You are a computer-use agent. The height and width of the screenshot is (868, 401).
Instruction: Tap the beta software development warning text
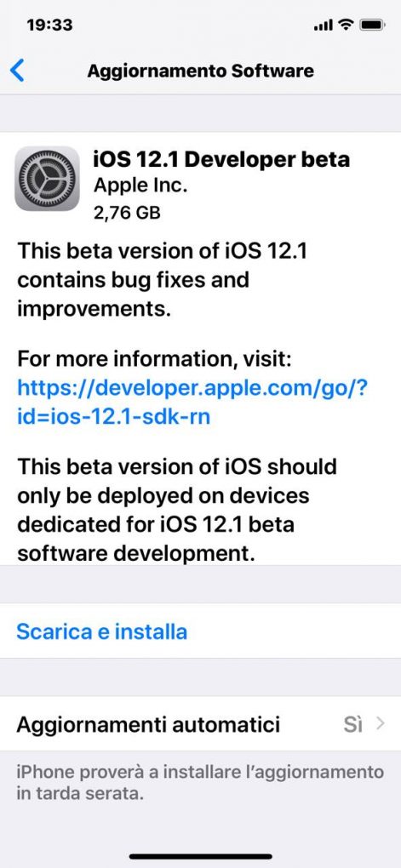[x=177, y=510]
